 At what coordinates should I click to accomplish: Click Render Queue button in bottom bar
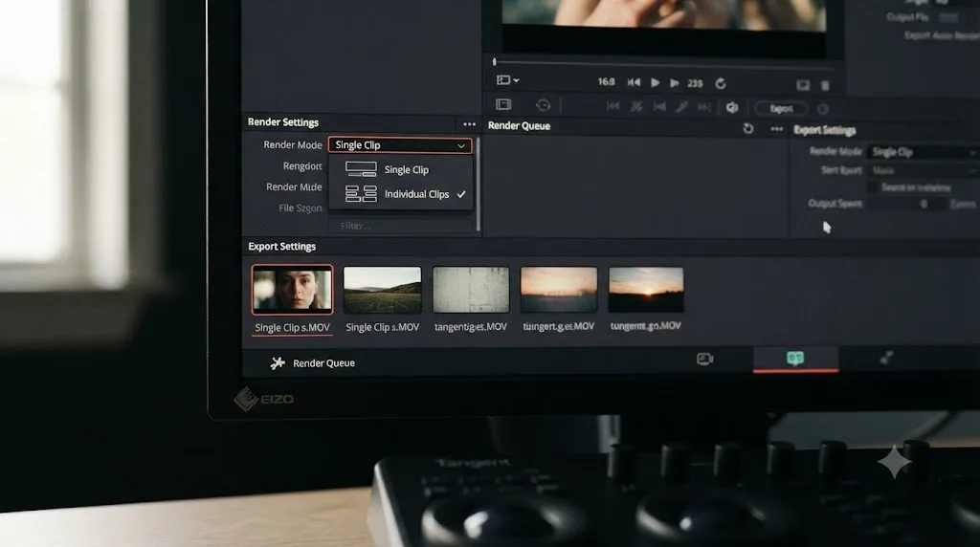313,362
